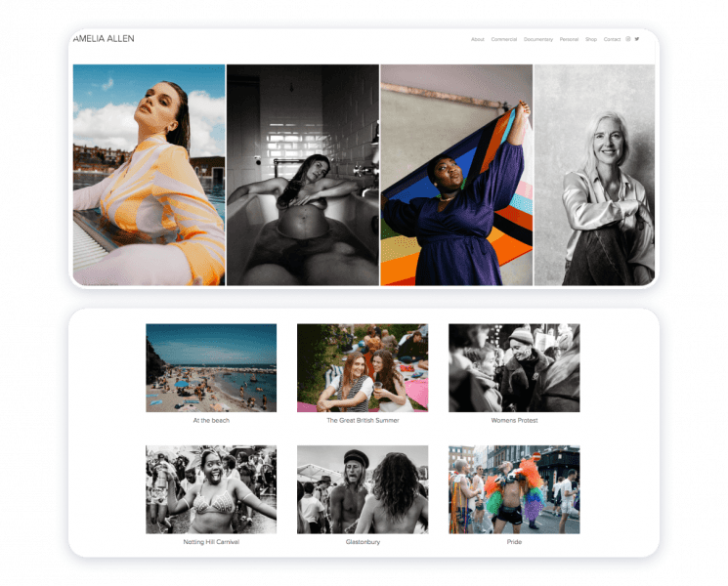Click the Amelia Allen site logo
This screenshot has width=728, height=586.
coord(104,38)
